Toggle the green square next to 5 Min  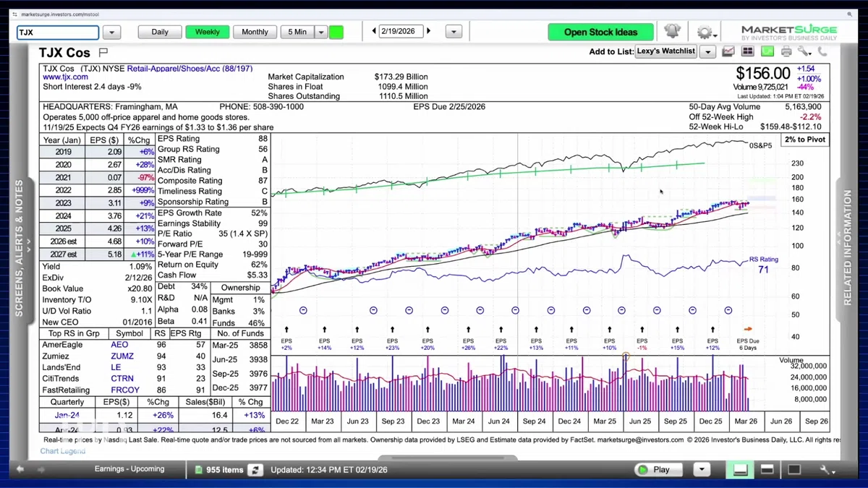click(336, 32)
